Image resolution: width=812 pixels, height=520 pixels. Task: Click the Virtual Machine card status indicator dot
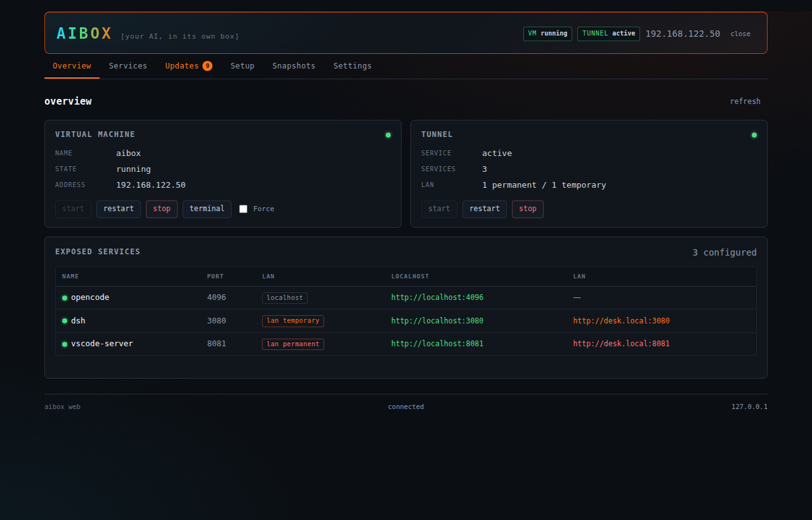pos(388,135)
